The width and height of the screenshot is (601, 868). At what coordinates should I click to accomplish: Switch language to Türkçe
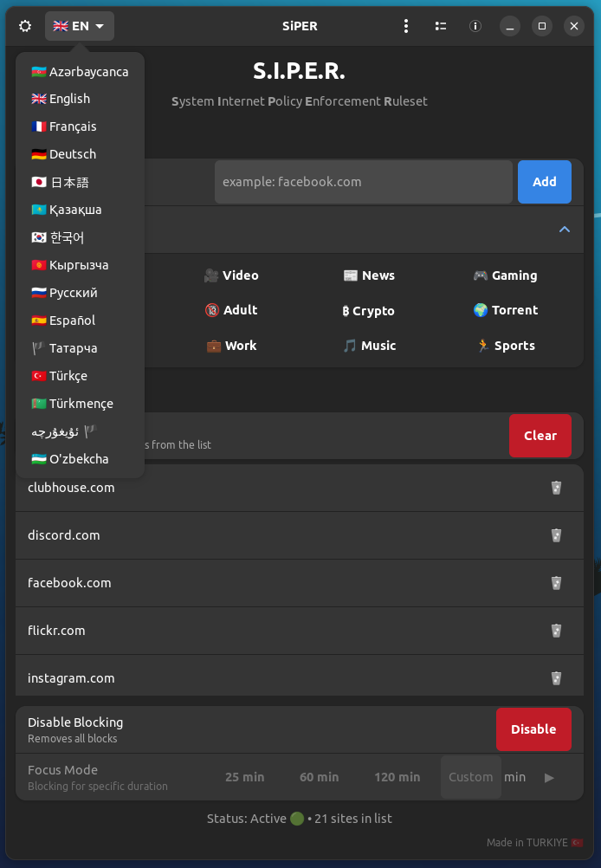68,376
